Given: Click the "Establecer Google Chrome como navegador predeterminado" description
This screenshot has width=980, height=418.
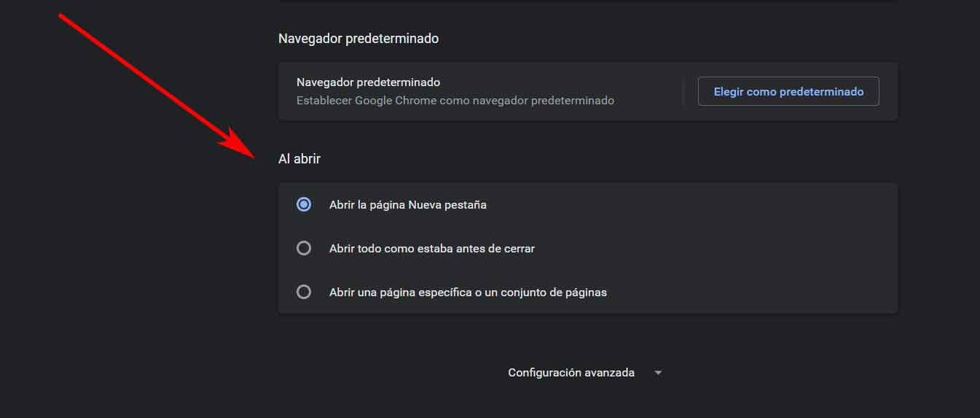Looking at the screenshot, I should pos(455,101).
